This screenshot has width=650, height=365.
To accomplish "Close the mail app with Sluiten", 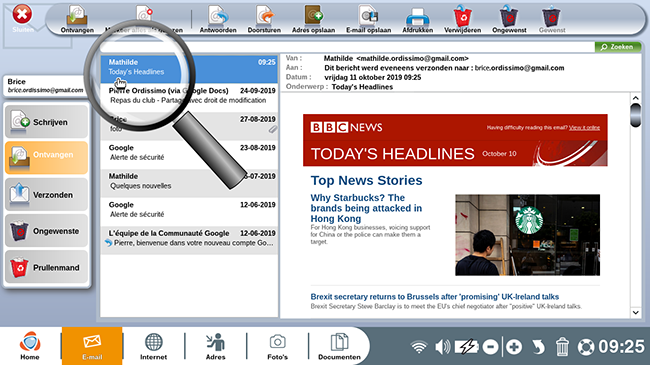I will 22,17.
